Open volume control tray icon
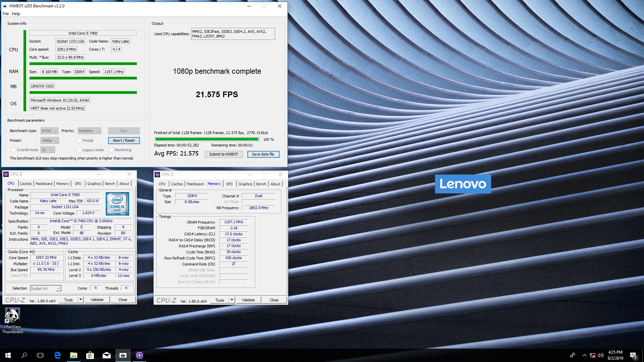Viewport: 644px width, 362px height. coord(601,355)
